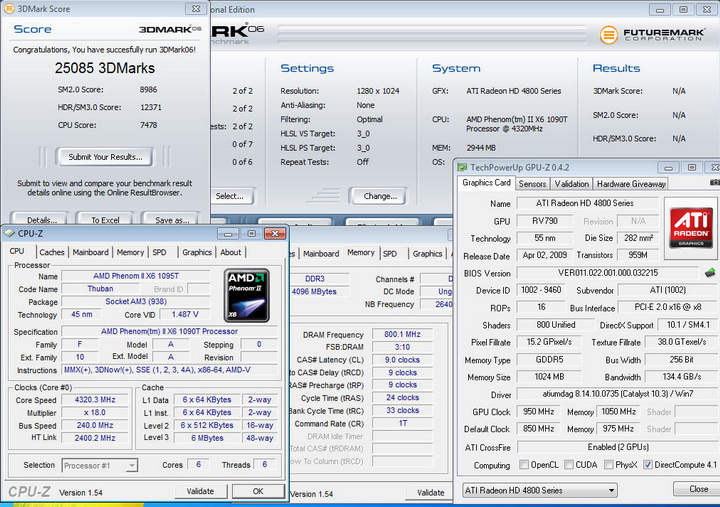Click the To Excel button
Image resolution: width=720 pixels, height=507 pixels.
[105, 219]
